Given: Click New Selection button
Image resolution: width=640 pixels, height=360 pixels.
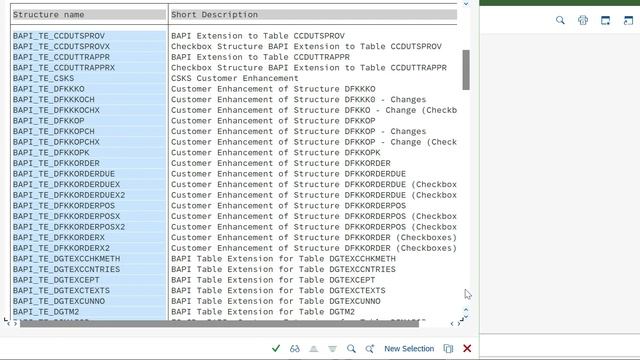Looking at the screenshot, I should click(x=409, y=349).
